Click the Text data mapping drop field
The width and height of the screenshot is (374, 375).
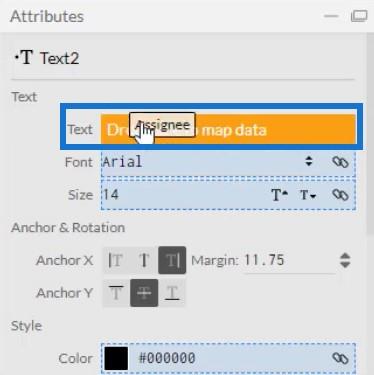[228, 129]
